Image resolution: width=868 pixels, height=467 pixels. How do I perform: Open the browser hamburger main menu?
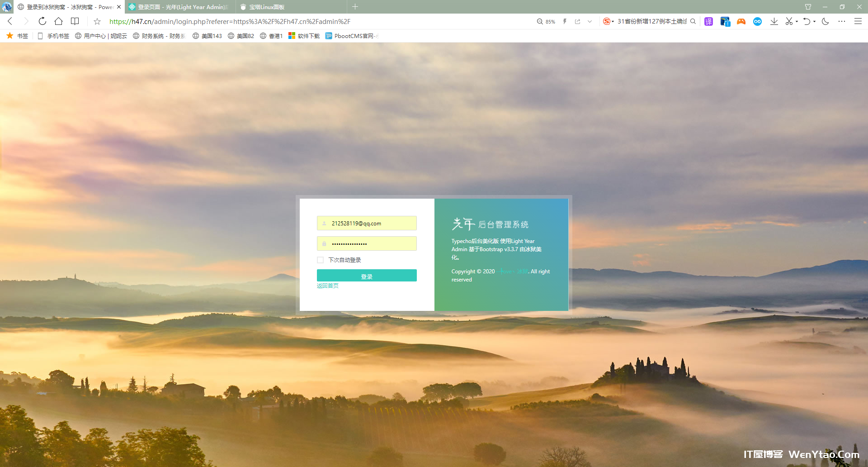858,21
